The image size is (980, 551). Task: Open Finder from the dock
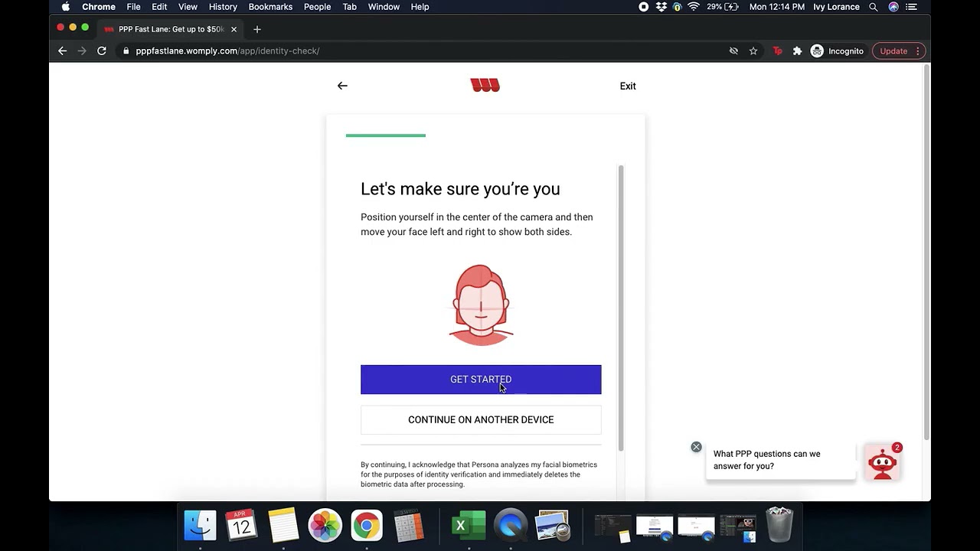tap(201, 526)
